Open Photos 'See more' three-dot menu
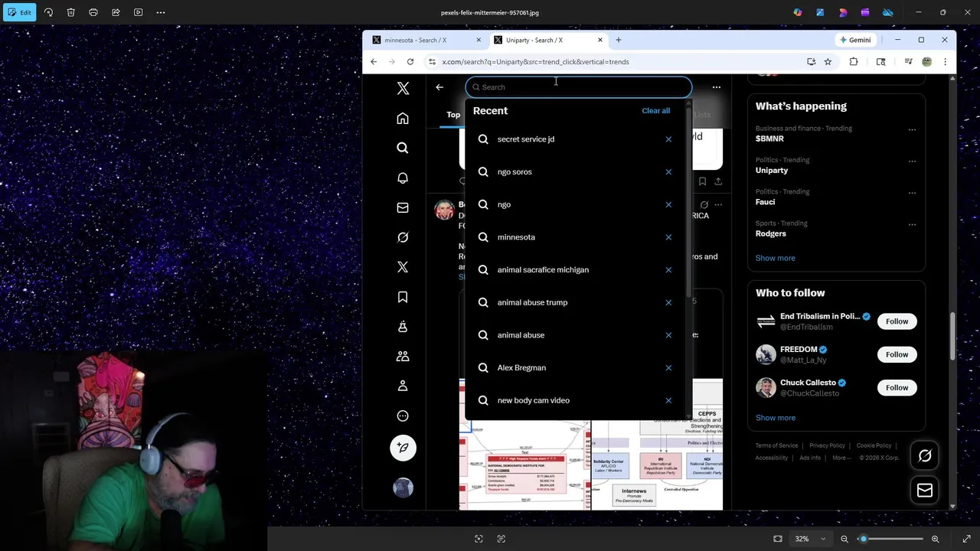Viewport: 980px width, 551px height. point(161,12)
